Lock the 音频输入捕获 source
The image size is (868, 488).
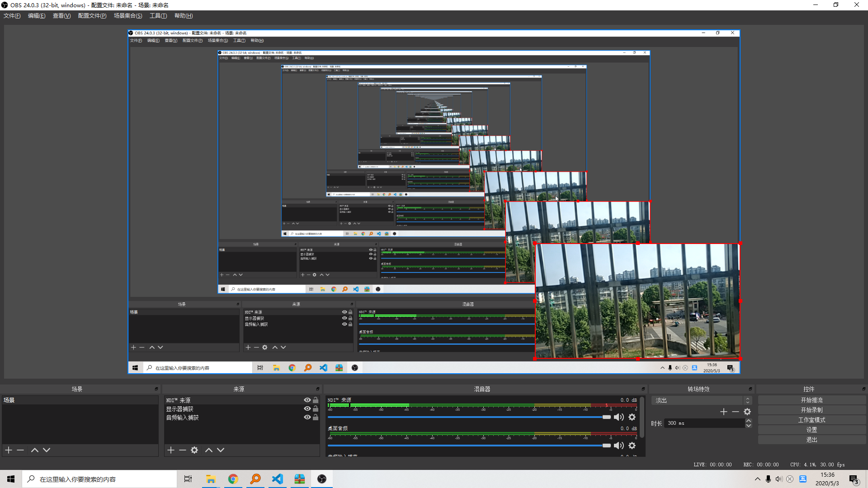316,417
